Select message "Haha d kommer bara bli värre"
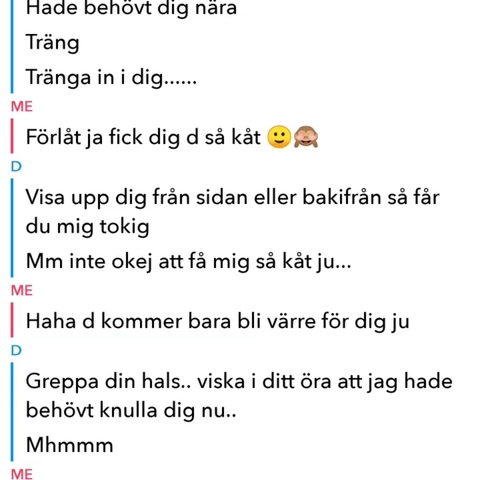The width and height of the screenshot is (480, 480). point(217,322)
